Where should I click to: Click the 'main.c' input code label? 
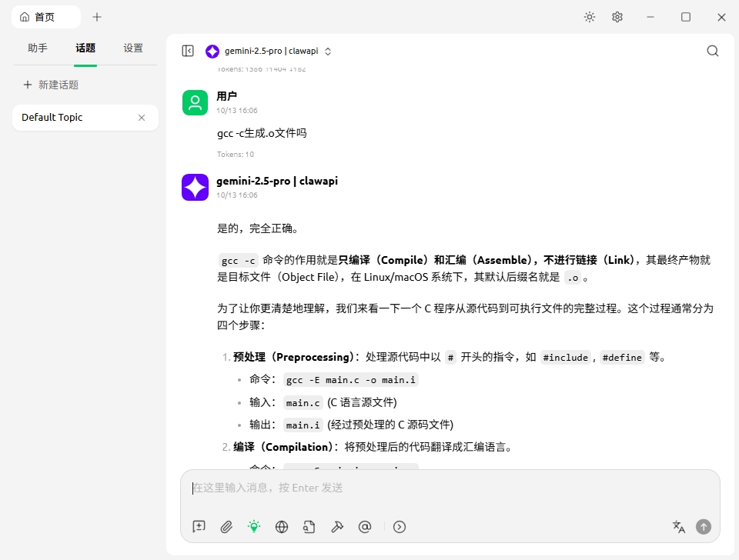coord(303,402)
